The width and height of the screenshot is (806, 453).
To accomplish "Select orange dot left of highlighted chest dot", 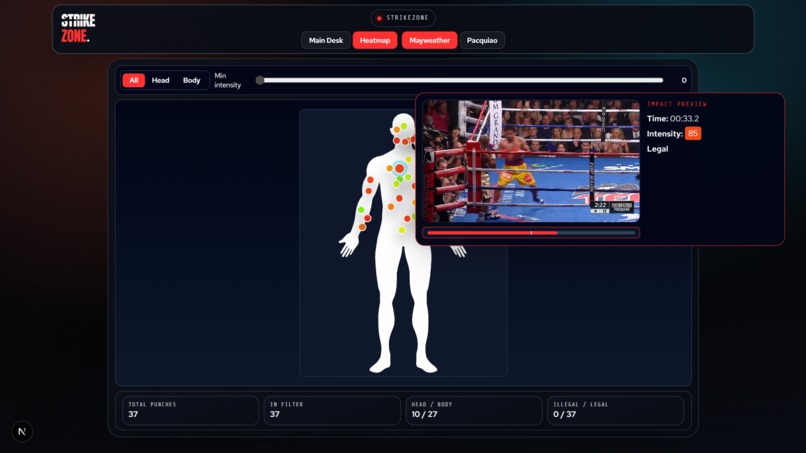I will tap(390, 168).
